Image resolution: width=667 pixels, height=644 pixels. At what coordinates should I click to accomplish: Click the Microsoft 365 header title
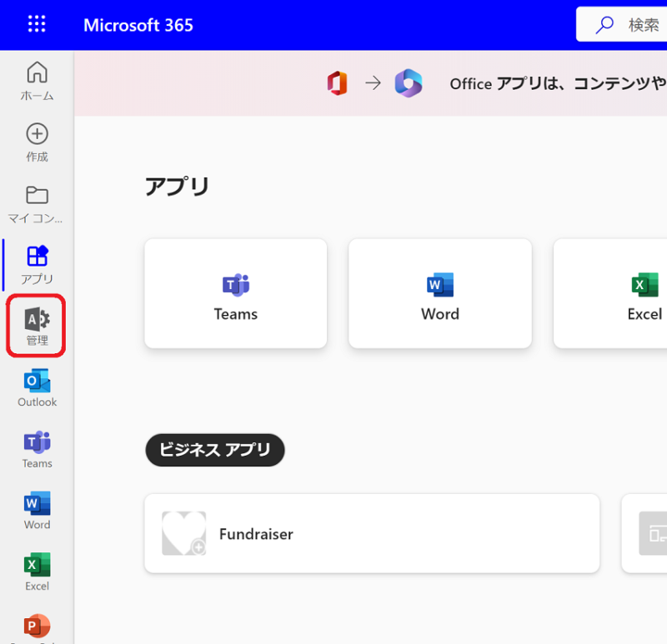pos(138,25)
